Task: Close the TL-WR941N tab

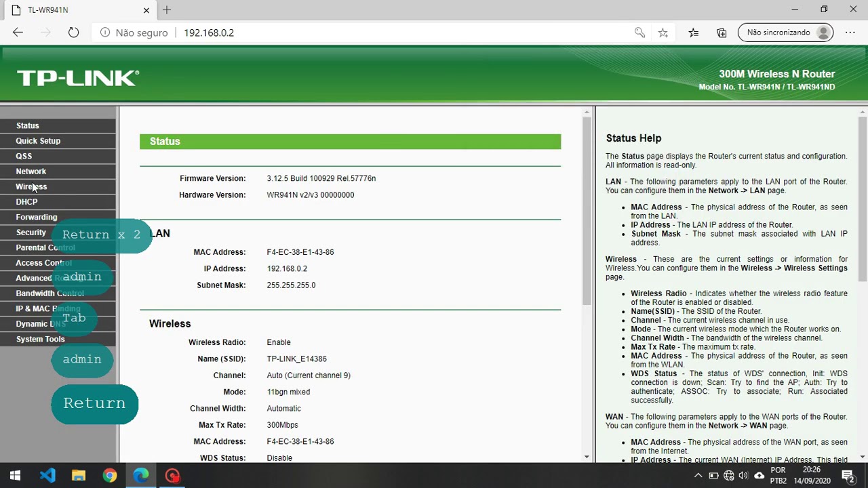Action: tap(146, 10)
